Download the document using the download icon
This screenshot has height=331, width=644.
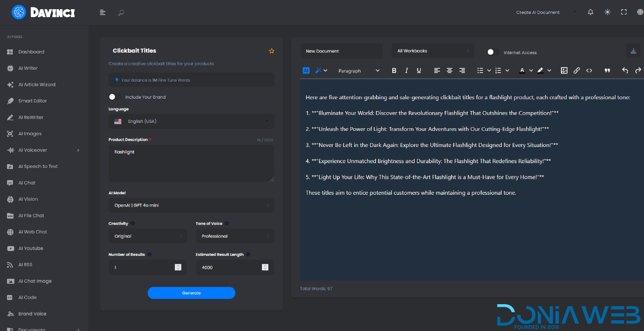633,51
